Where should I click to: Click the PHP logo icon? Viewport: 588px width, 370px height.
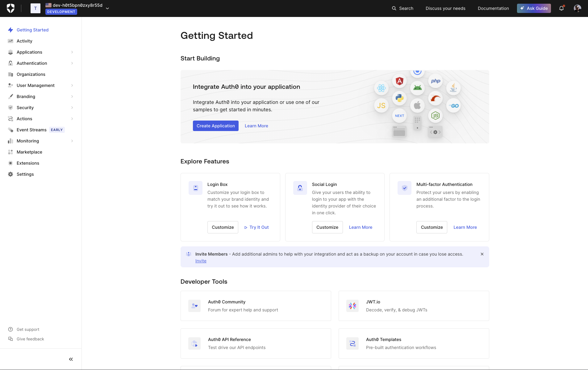pos(436,81)
